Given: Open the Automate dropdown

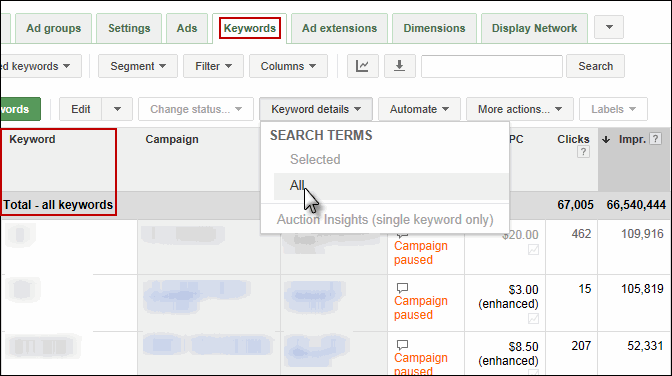Looking at the screenshot, I should (419, 109).
